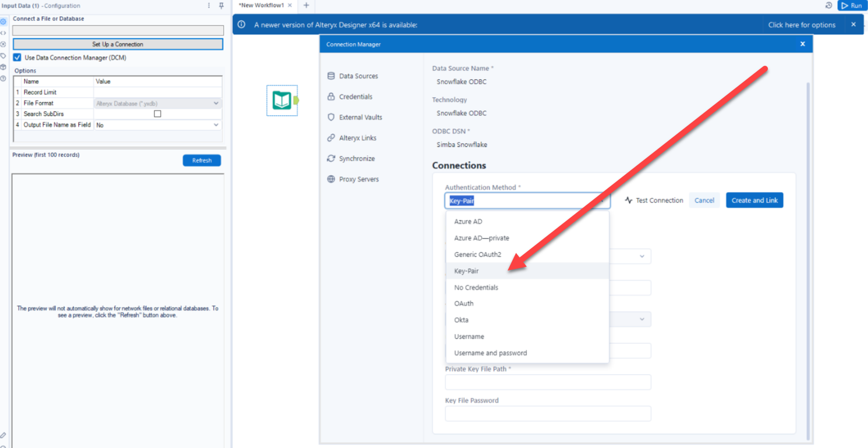Click the Proxy Servers globe icon
This screenshot has width=868, height=448.
[x=331, y=179]
